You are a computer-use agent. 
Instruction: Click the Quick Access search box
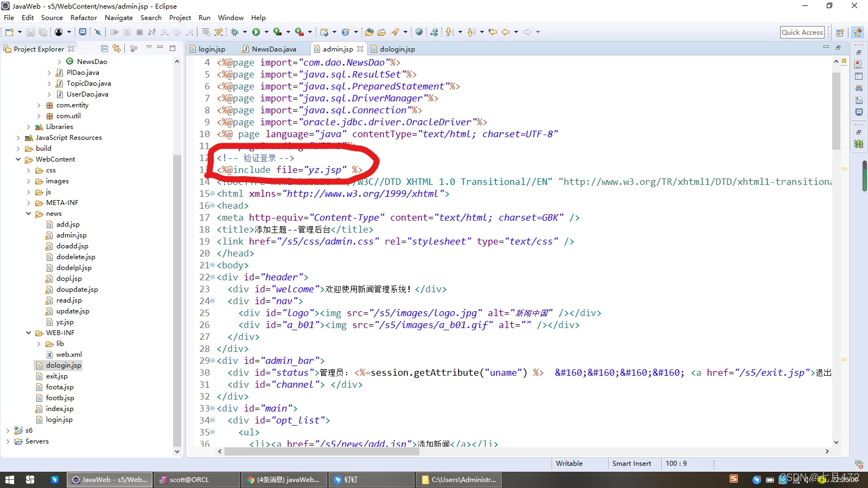tap(802, 32)
